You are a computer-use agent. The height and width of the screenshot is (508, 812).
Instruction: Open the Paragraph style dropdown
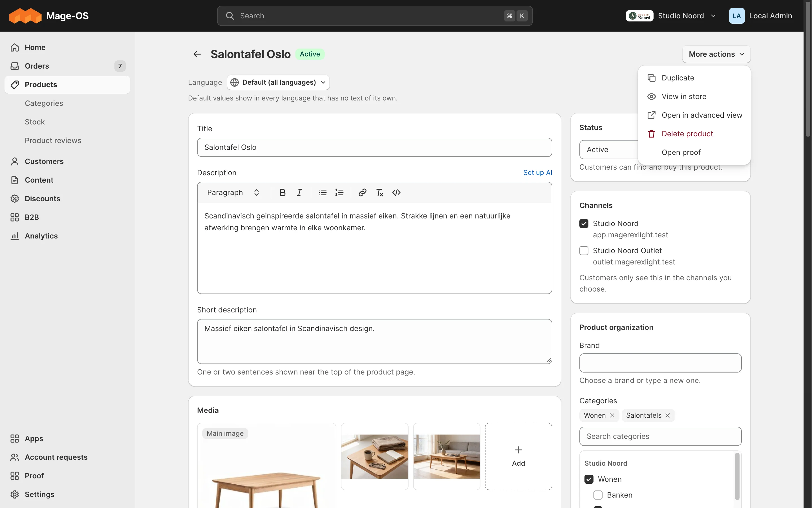coord(233,192)
